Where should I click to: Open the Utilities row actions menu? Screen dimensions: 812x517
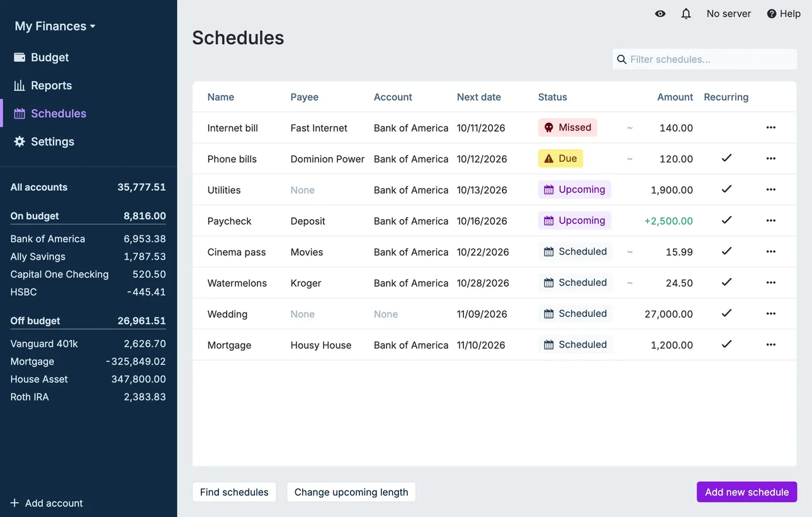(770, 190)
